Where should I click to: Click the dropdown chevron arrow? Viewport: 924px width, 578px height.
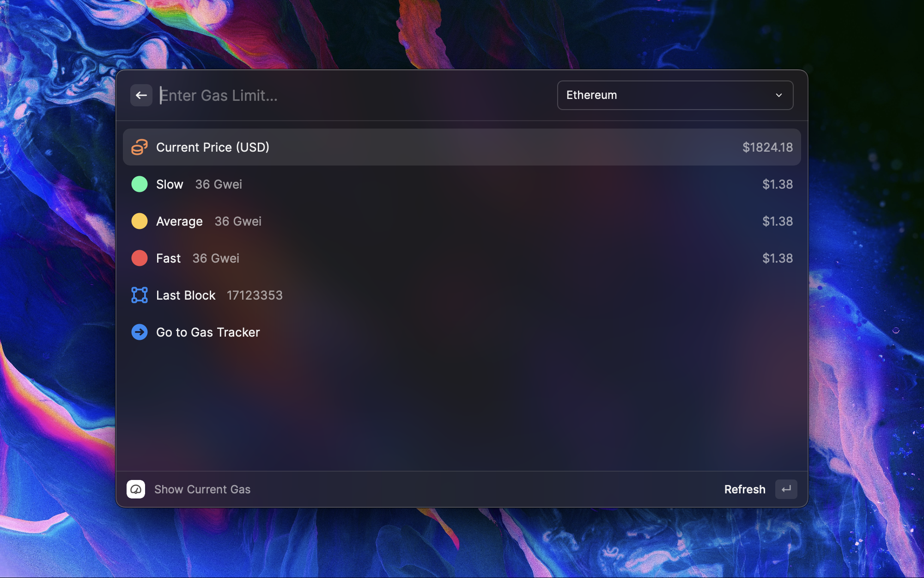click(779, 95)
